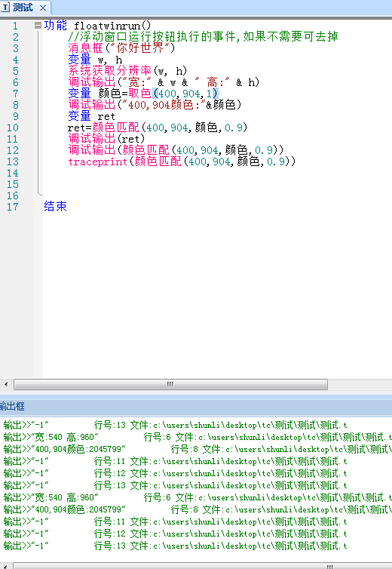Click the 结束 keyword on line 17

click(x=56, y=206)
